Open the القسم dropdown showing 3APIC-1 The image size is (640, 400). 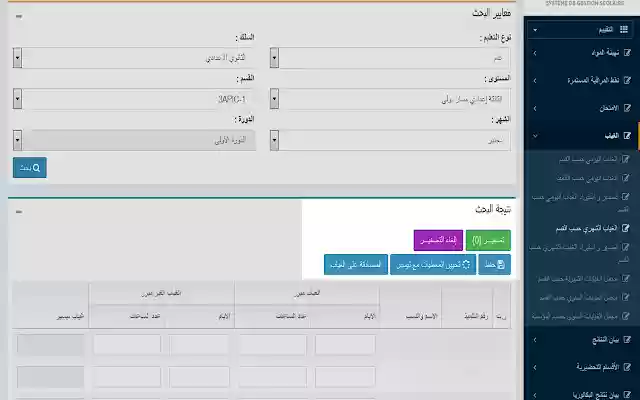click(x=134, y=99)
